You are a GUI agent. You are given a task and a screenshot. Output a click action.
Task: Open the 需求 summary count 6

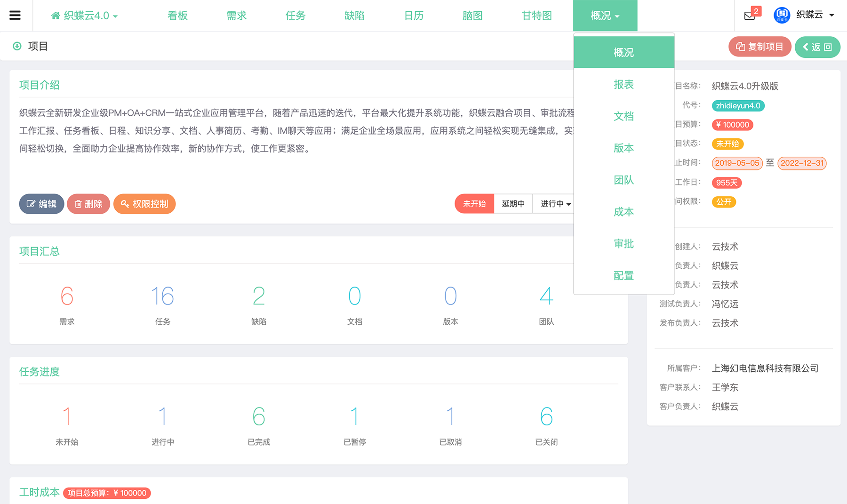67,296
